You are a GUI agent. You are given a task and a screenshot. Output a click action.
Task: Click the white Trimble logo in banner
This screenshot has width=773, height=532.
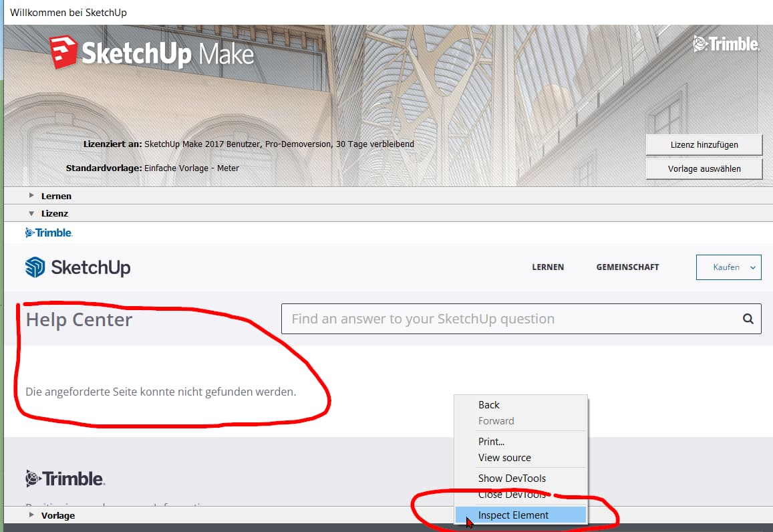coord(726,44)
